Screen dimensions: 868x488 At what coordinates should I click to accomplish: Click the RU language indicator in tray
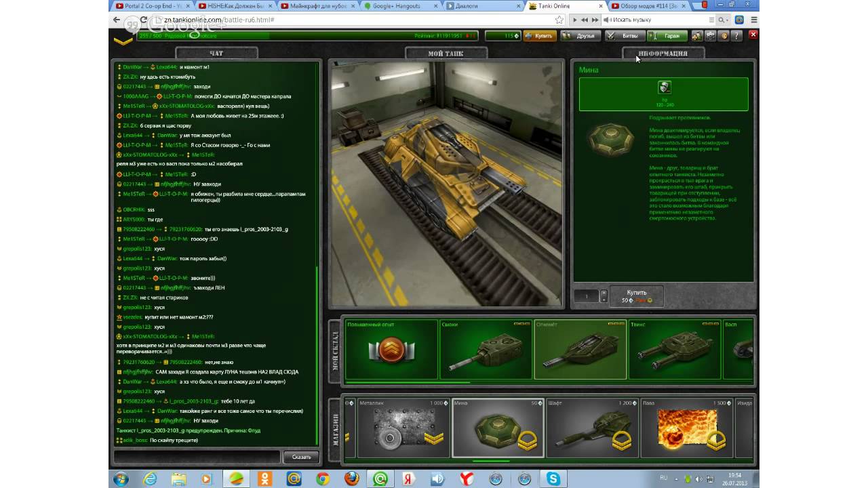coord(663,478)
